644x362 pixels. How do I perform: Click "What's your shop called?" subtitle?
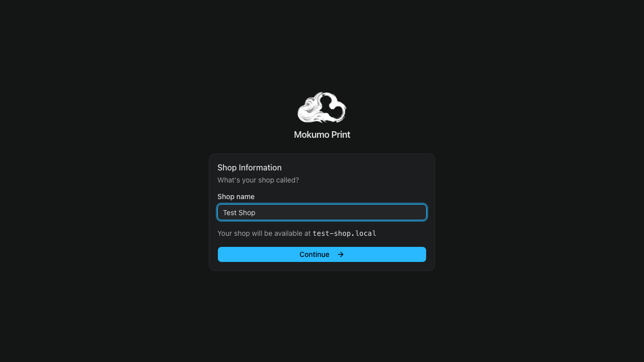tap(258, 180)
